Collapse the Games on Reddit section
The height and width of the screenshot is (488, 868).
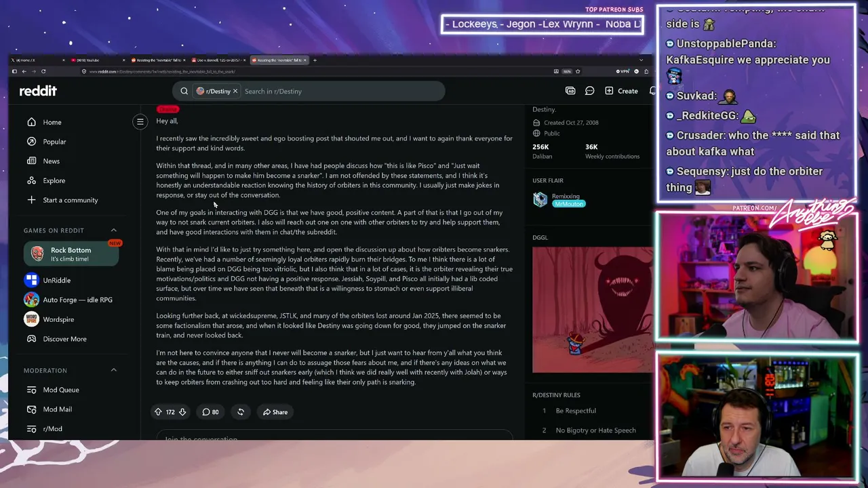click(x=113, y=230)
